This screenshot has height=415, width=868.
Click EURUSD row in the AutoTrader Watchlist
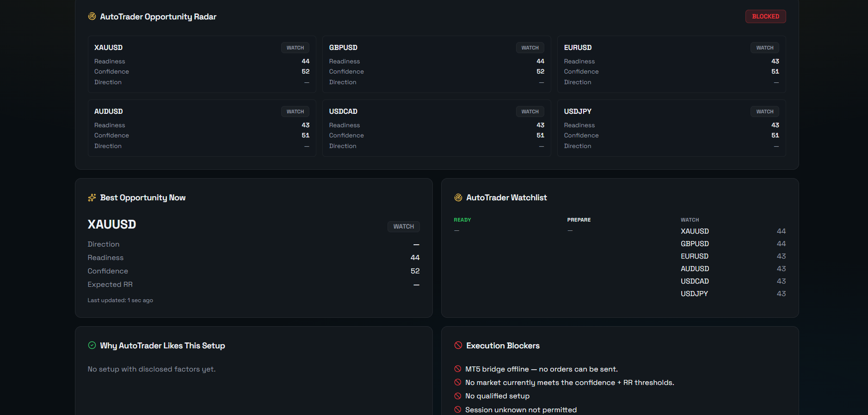click(733, 256)
